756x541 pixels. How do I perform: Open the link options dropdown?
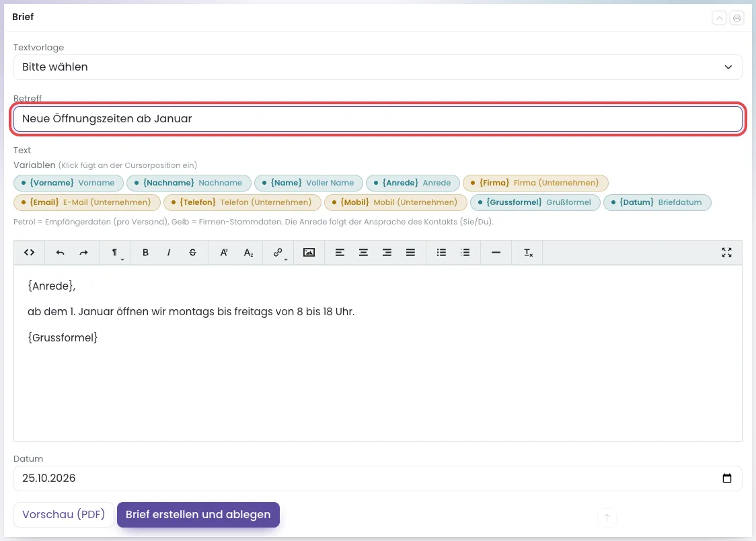(278, 253)
